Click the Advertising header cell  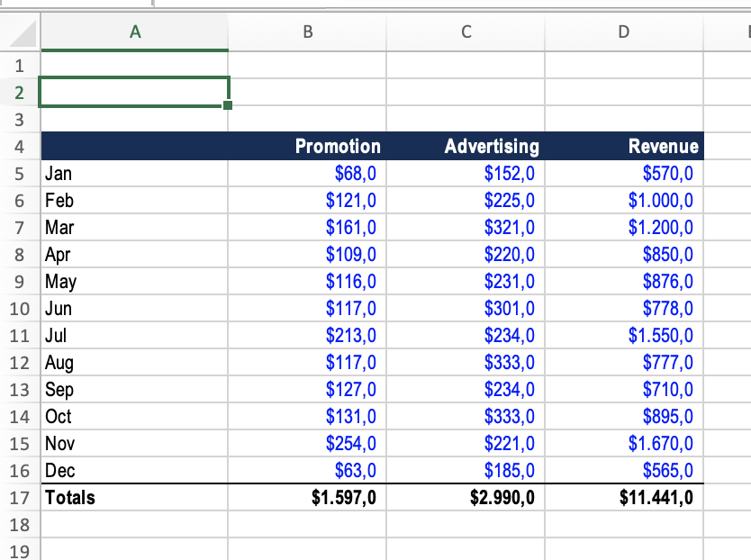point(466,146)
